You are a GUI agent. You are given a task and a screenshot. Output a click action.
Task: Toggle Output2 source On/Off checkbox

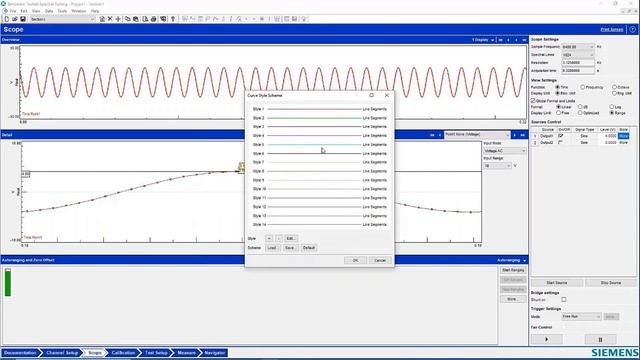[x=561, y=142]
